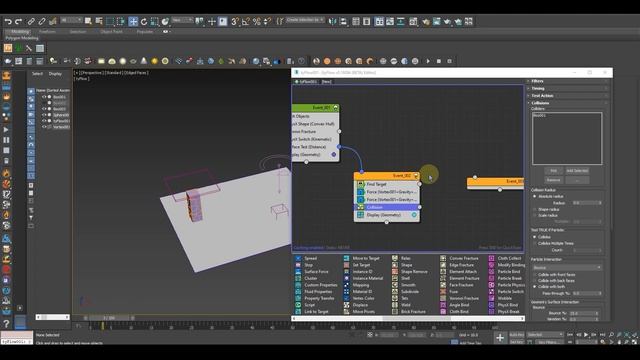Click the Add Selected button
Viewport: 640px width, 360px height.
577,171
